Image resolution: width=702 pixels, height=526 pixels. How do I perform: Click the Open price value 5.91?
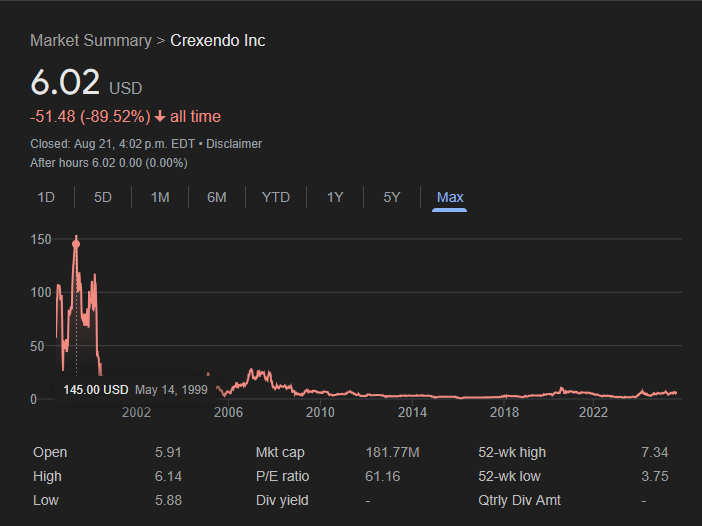click(x=168, y=452)
